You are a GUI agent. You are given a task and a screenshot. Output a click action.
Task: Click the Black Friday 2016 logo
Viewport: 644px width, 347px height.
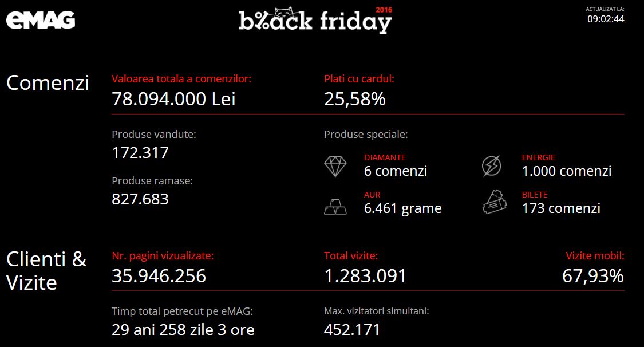(315, 19)
